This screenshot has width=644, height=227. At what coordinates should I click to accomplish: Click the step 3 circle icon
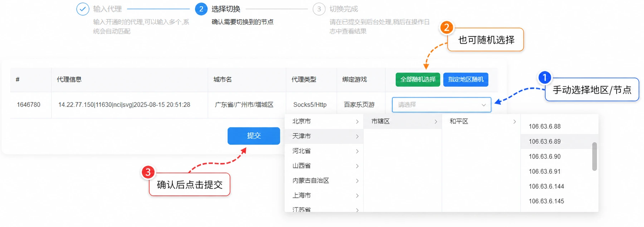pyautogui.click(x=319, y=9)
